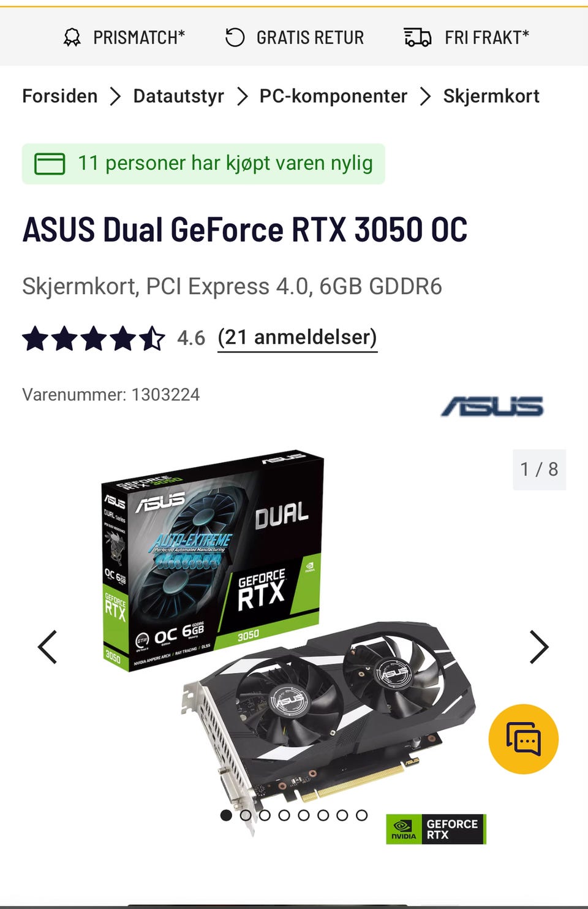Click the green payment card icon

click(x=50, y=164)
